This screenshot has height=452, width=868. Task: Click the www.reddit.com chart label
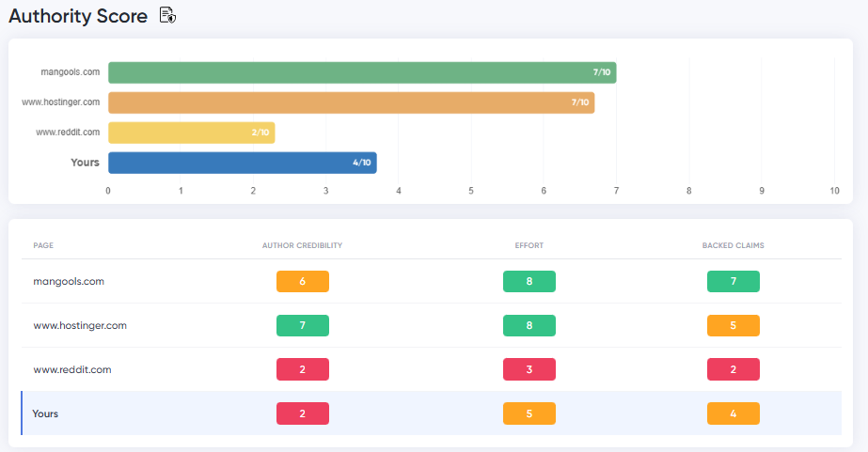point(68,132)
